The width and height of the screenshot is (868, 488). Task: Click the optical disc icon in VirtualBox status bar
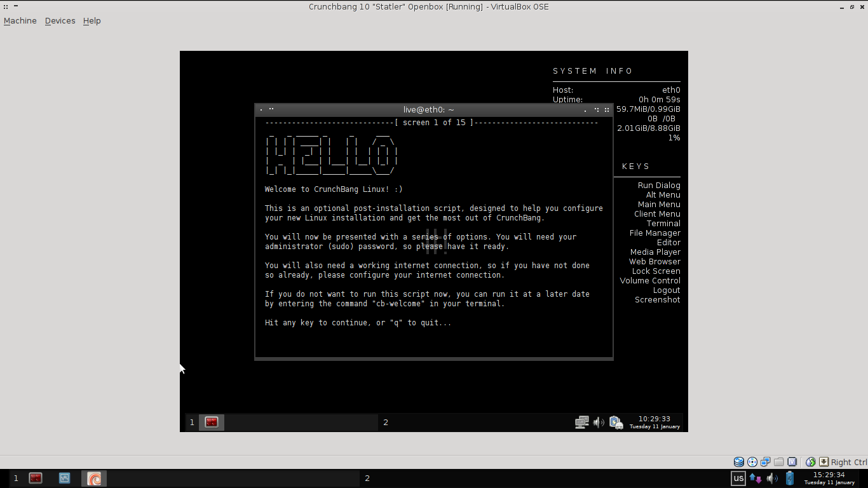[752, 461]
